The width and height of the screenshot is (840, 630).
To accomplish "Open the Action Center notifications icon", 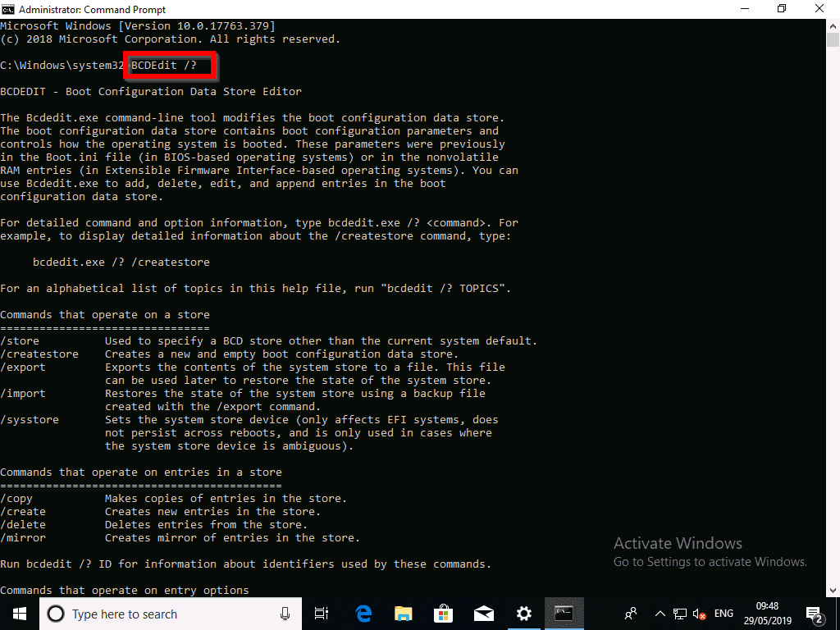I will point(815,614).
